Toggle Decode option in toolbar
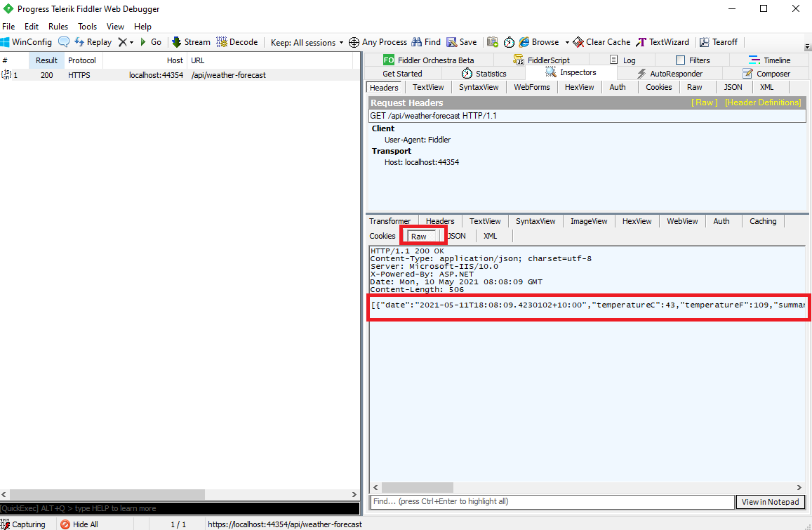Viewport: 812px width, 530px height. click(237, 42)
